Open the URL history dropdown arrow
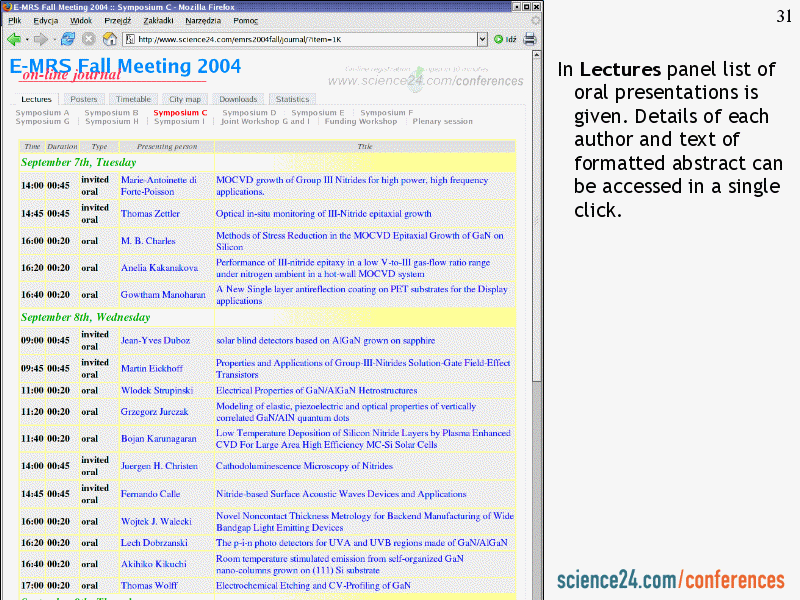 tap(483, 39)
